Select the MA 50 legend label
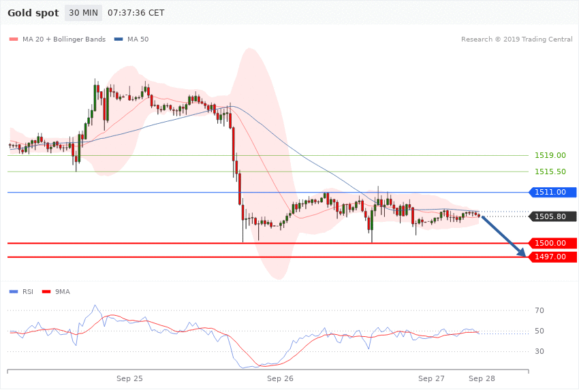The width and height of the screenshot is (579, 392). pos(138,39)
